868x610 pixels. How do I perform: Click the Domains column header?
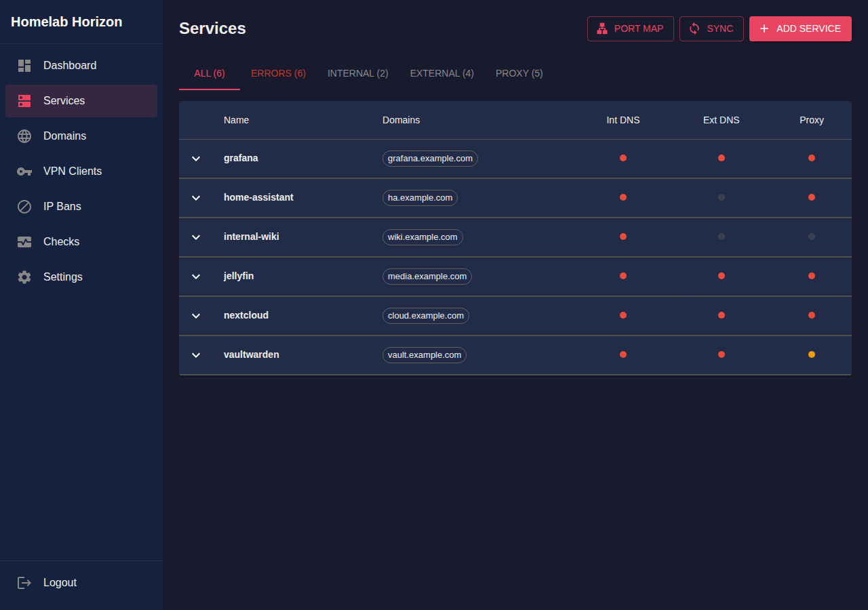tap(401, 120)
